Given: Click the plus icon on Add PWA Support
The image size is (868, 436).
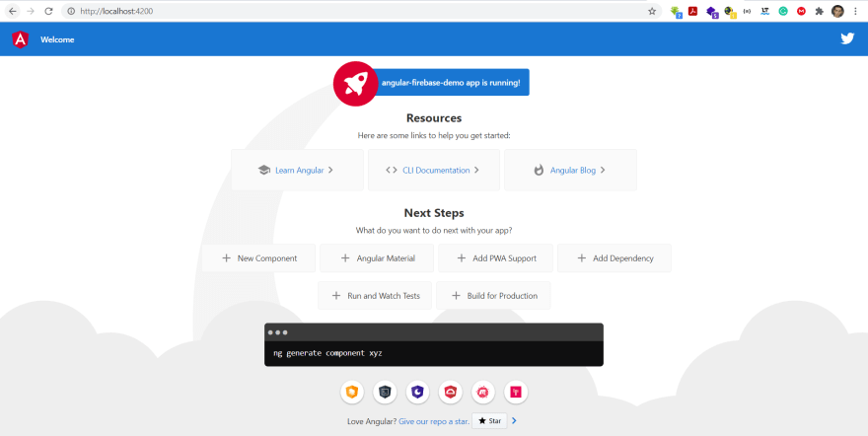Looking at the screenshot, I should point(462,257).
